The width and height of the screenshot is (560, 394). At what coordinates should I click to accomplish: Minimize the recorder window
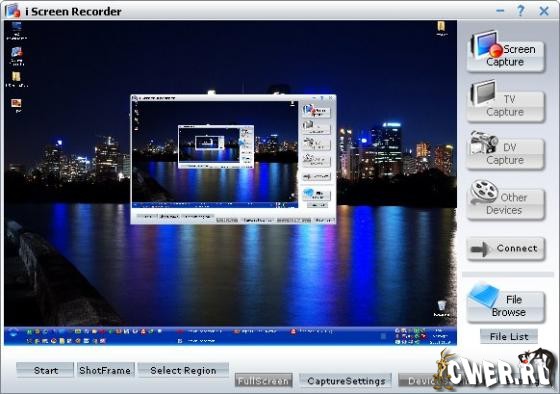pos(500,11)
